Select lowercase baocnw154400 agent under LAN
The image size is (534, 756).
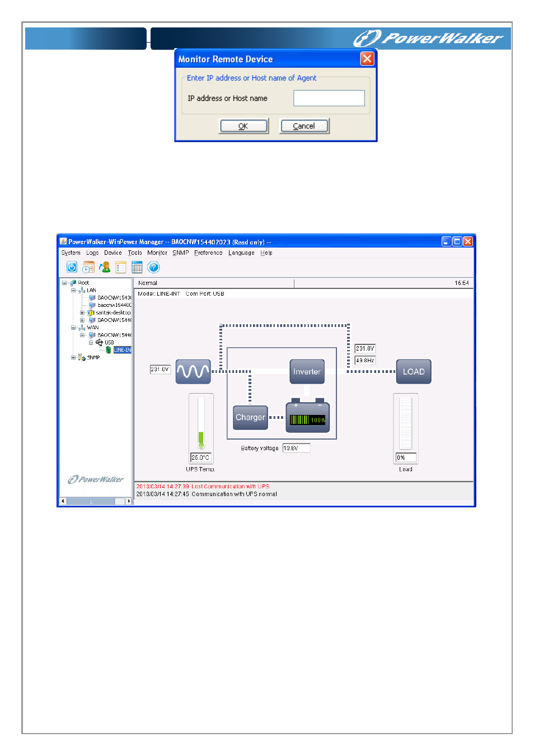coord(114,305)
